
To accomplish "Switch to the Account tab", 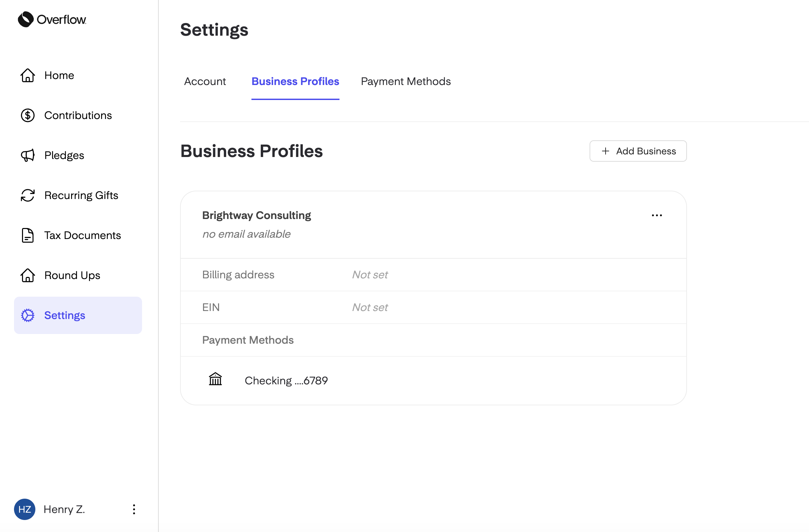I will 205,82.
